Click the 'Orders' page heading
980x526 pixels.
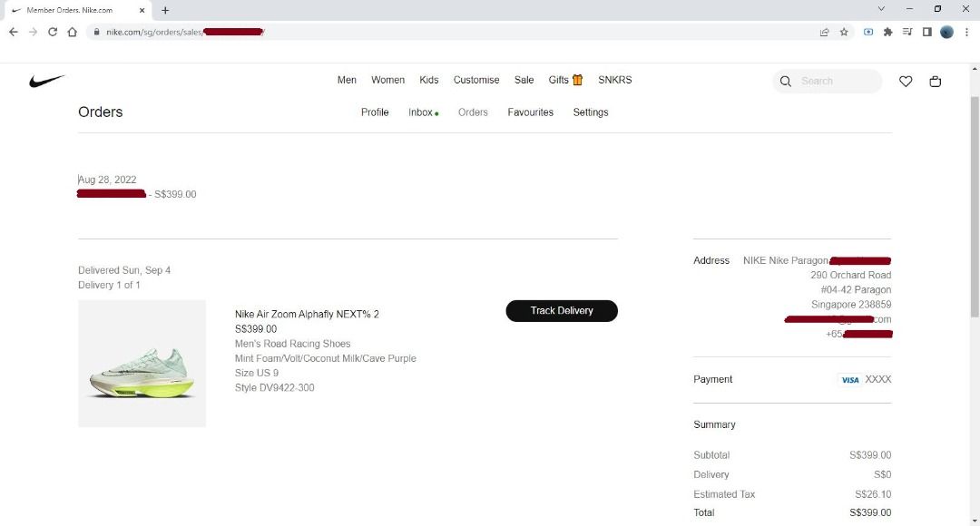pyautogui.click(x=101, y=112)
